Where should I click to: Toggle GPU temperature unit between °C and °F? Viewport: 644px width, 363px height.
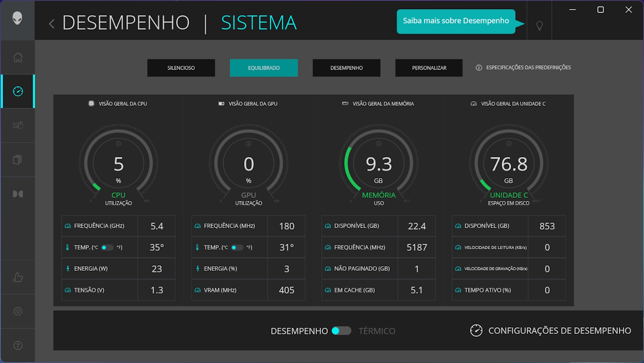(x=237, y=247)
